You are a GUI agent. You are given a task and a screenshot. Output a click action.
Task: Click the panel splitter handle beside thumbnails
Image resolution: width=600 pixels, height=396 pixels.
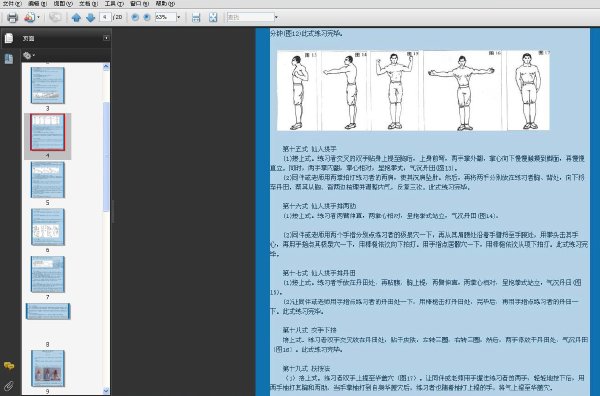tap(112, 211)
